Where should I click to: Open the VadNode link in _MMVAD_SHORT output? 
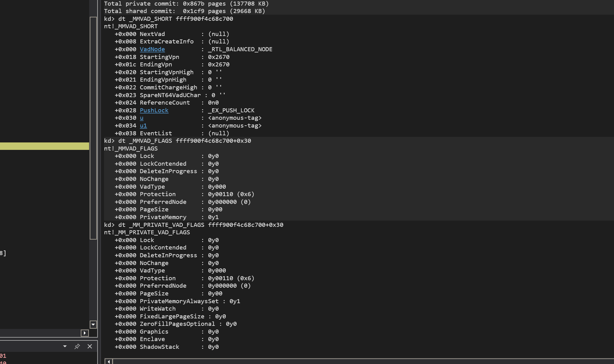pyautogui.click(x=152, y=49)
